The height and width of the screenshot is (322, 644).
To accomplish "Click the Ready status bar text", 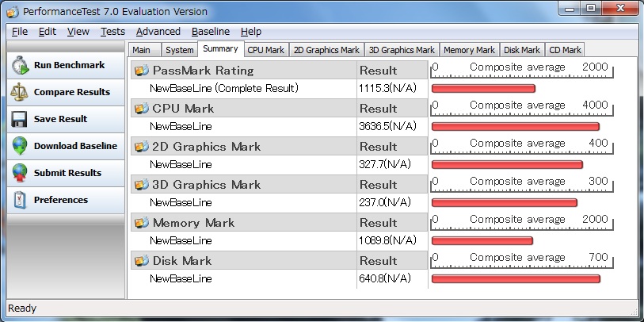I will [x=22, y=309].
